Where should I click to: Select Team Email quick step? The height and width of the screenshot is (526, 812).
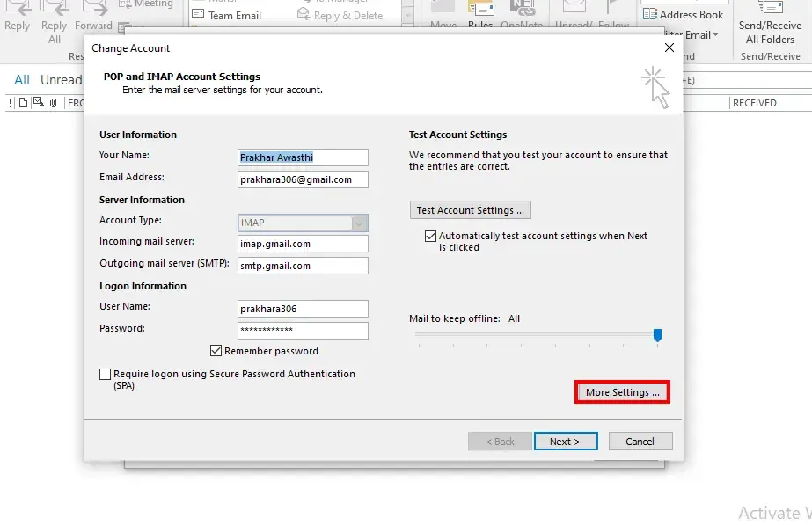(227, 16)
